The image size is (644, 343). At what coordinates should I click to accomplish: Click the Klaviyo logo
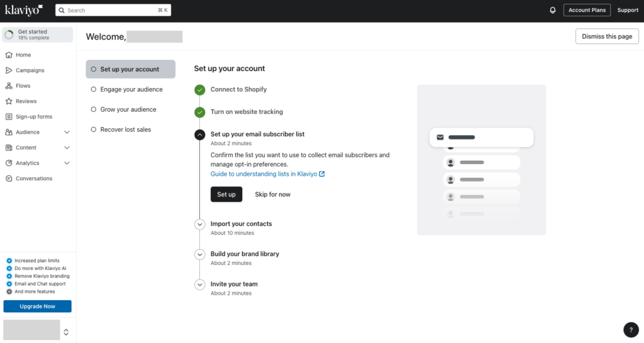(x=24, y=10)
